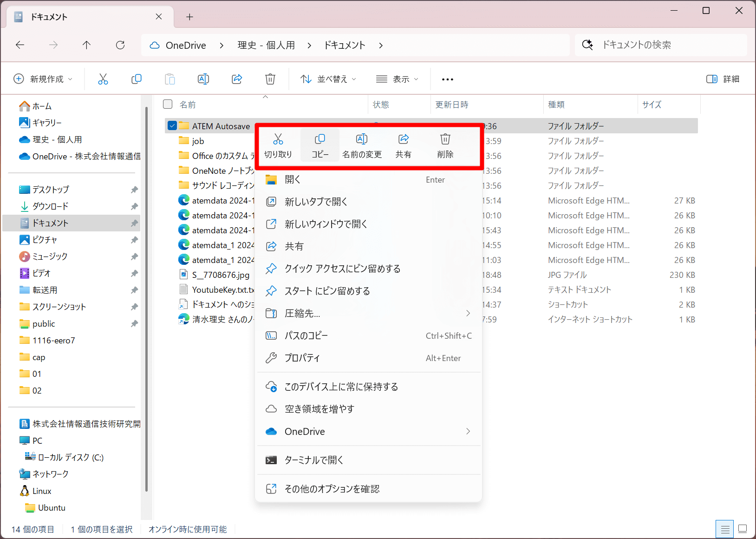Choose 開く from context menu
The width and height of the screenshot is (756, 539).
tap(369, 179)
